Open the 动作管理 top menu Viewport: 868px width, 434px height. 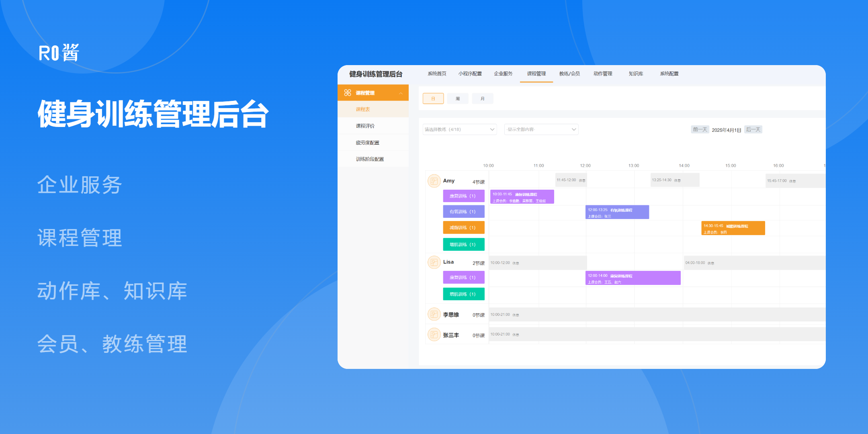(x=603, y=74)
